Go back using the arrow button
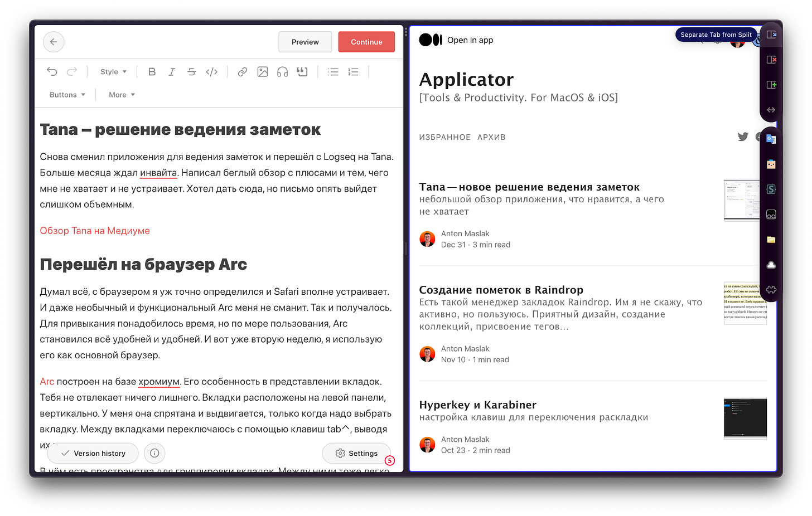 54,42
